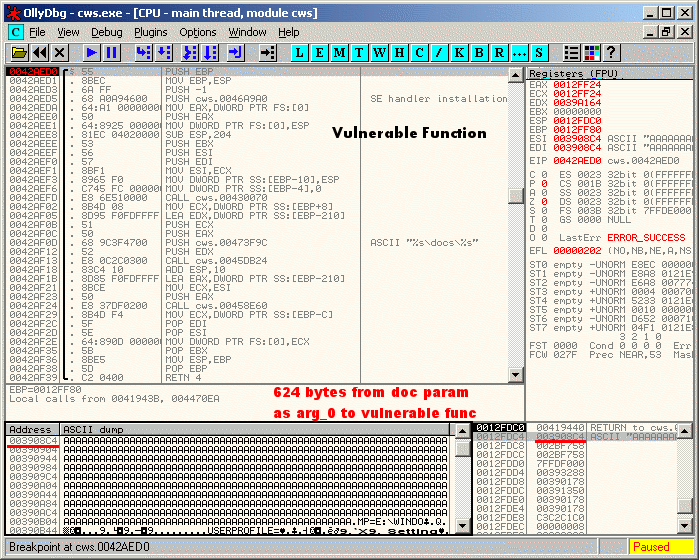699x560 pixels.
Task: Run program with the blue play icon
Action: [x=92, y=53]
